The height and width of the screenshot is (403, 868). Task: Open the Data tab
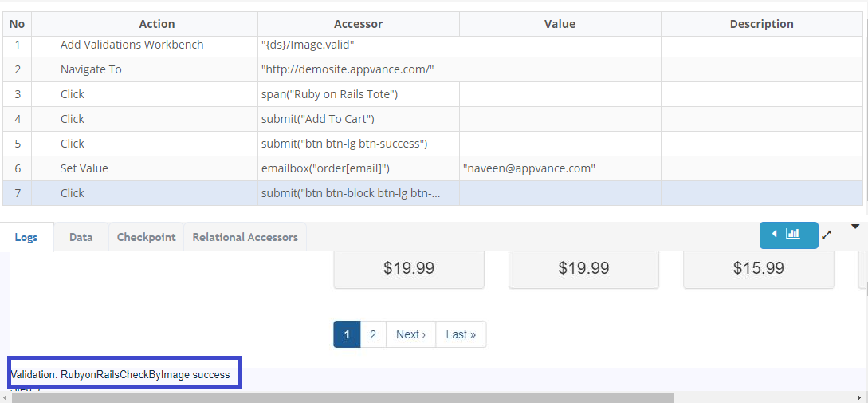81,237
